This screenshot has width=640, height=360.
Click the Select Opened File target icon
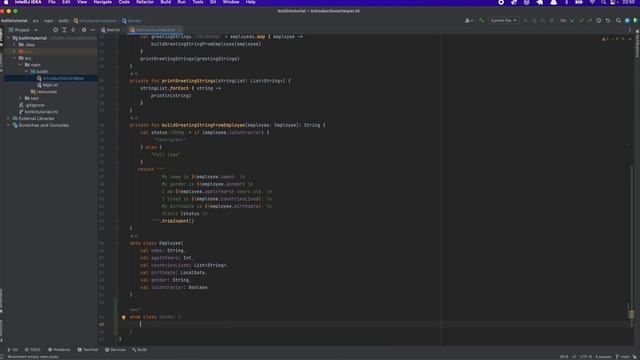[56, 30]
